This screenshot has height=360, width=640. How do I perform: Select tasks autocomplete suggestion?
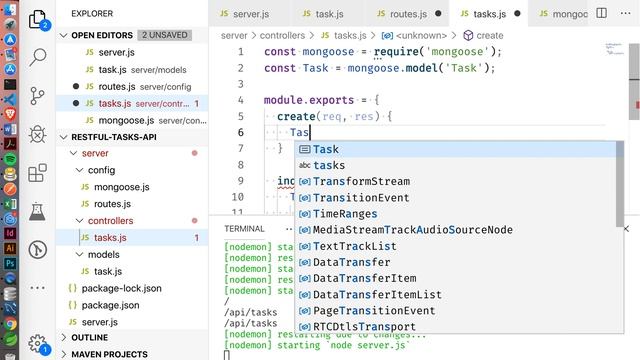[456, 165]
